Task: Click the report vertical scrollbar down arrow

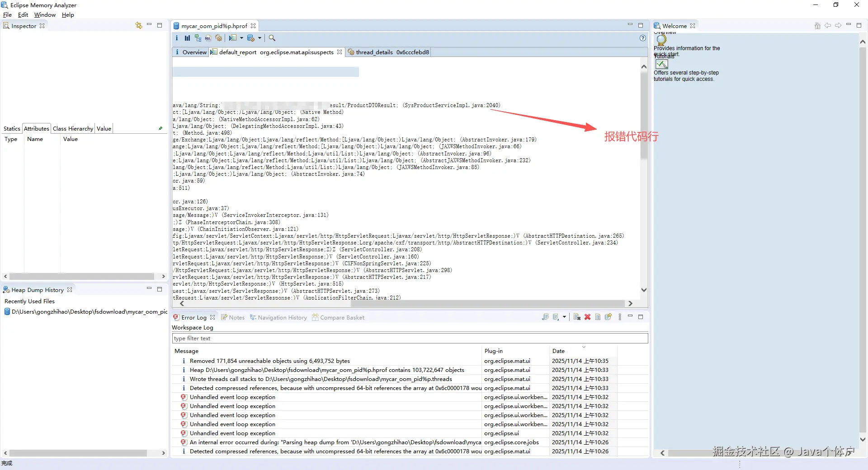Action: tap(644, 290)
